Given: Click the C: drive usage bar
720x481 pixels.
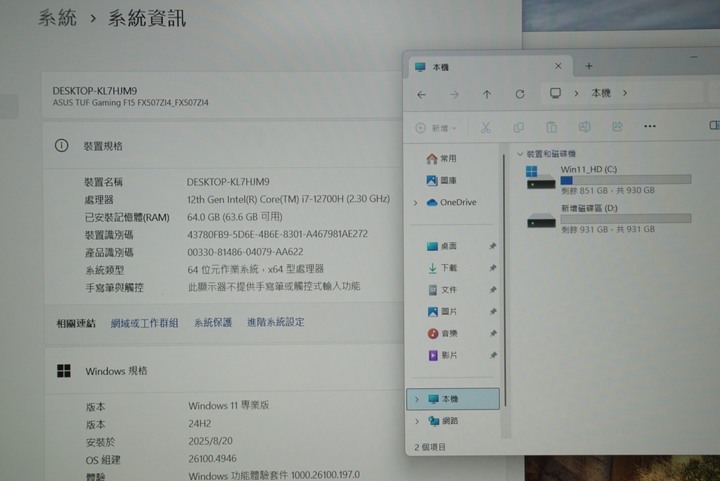Looking at the screenshot, I should tap(626, 180).
